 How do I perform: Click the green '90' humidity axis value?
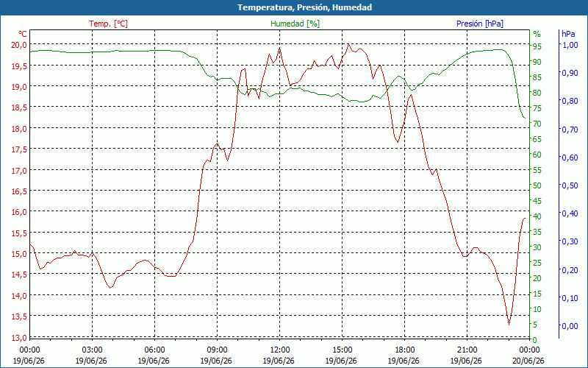(x=537, y=62)
